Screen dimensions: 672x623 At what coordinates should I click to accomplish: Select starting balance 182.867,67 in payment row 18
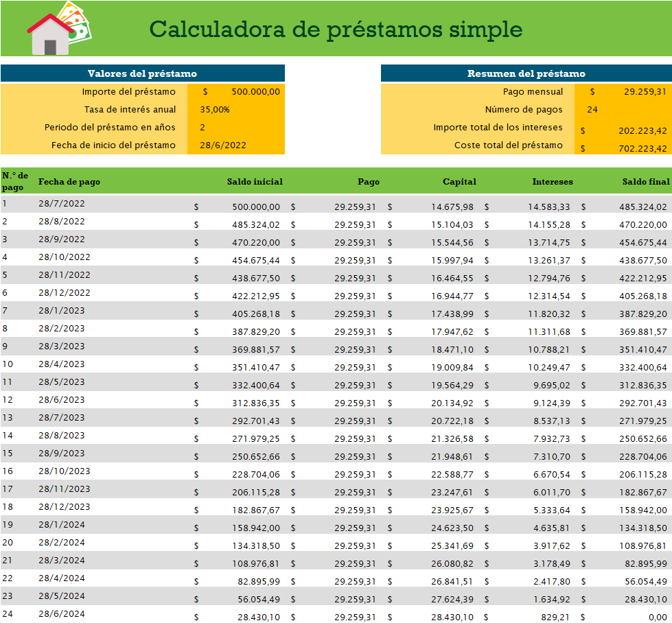256,510
